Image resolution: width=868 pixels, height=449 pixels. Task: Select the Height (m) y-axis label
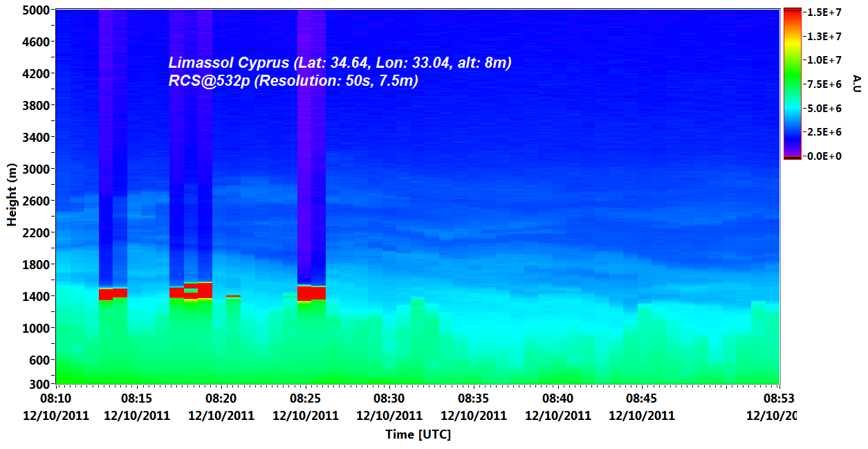pyautogui.click(x=12, y=197)
